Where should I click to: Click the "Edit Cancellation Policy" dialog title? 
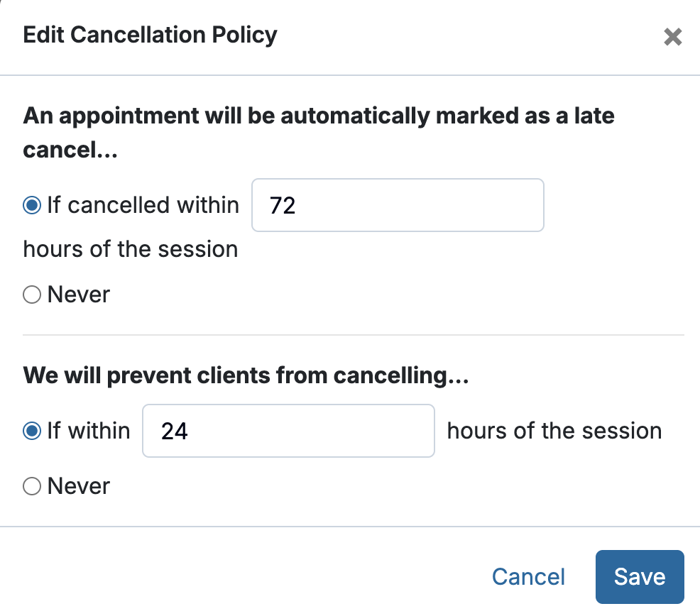click(x=150, y=35)
